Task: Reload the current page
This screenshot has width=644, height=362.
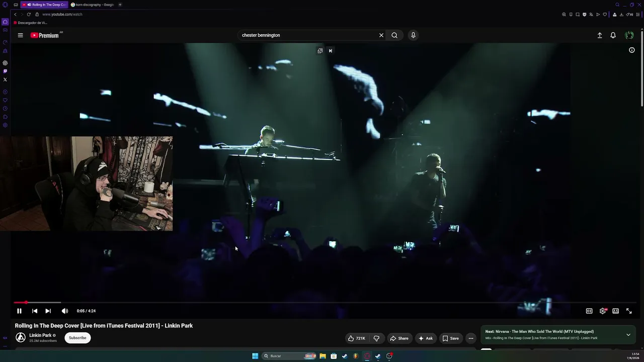Action: click(x=29, y=14)
